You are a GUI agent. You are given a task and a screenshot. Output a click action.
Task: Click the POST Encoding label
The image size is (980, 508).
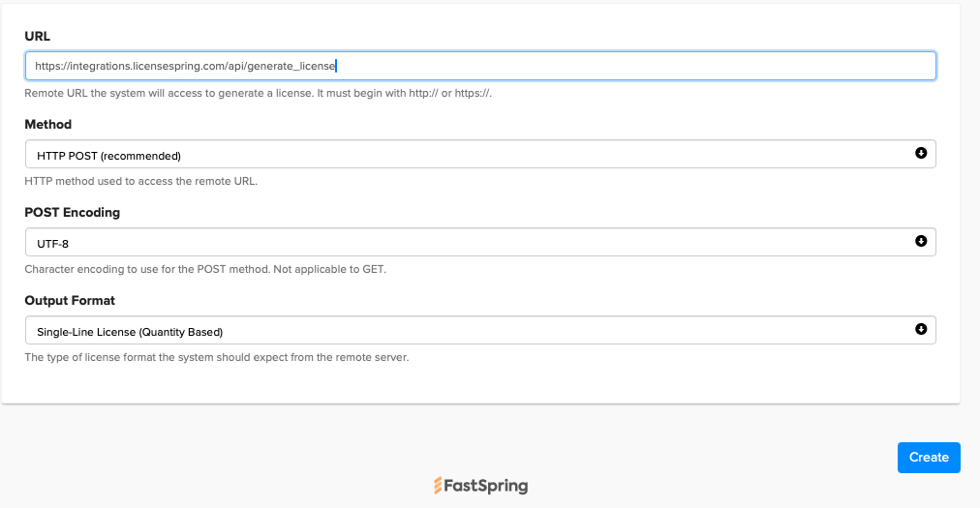tap(72, 212)
